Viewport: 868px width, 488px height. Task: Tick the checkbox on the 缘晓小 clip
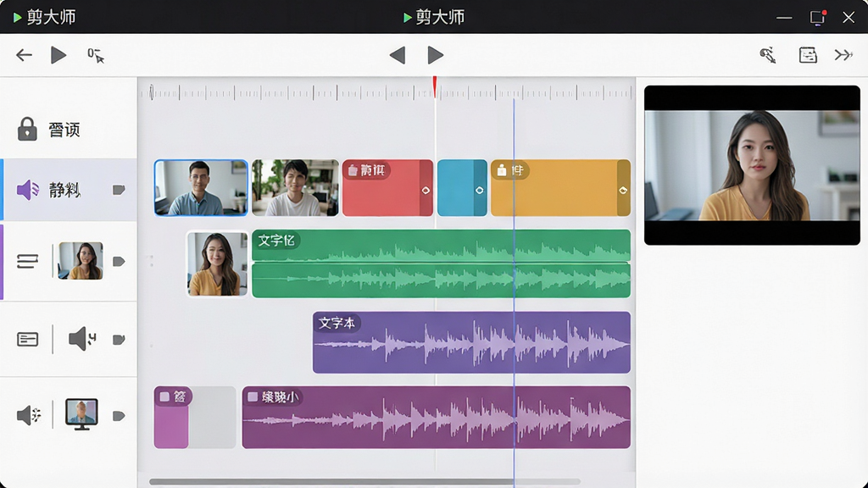coord(253,396)
